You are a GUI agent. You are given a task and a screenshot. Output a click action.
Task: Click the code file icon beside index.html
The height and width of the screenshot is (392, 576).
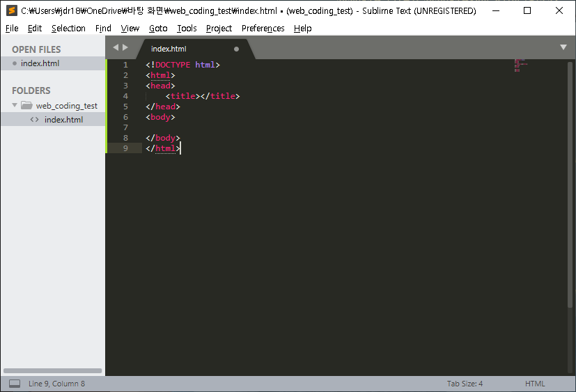[35, 119]
